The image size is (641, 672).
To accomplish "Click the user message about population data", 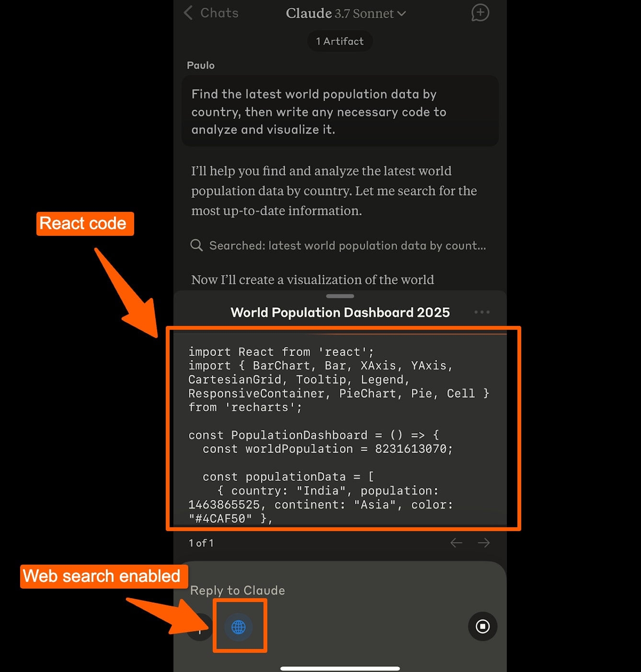I will [x=340, y=111].
